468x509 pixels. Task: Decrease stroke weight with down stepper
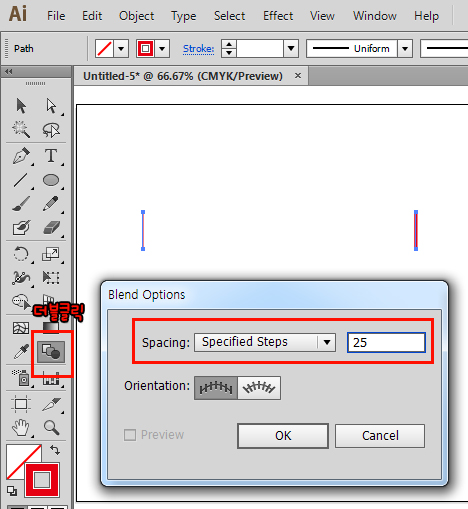pos(229,53)
